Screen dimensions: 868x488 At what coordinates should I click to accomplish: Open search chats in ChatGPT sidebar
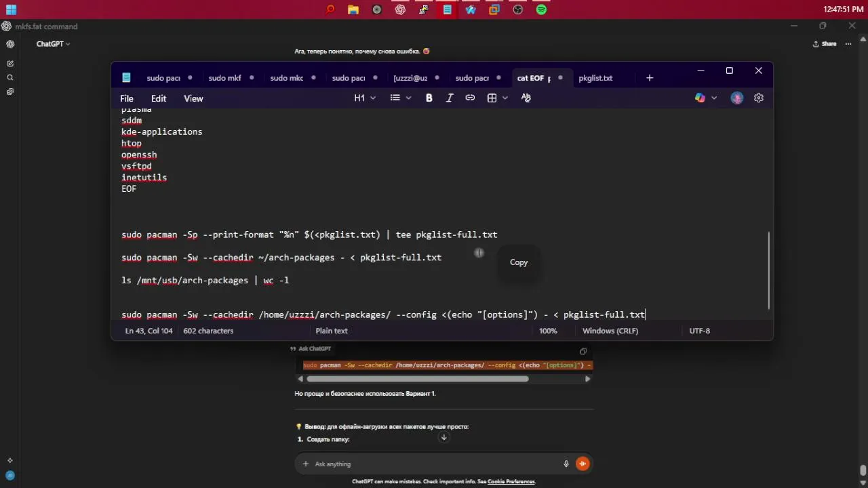[10, 77]
